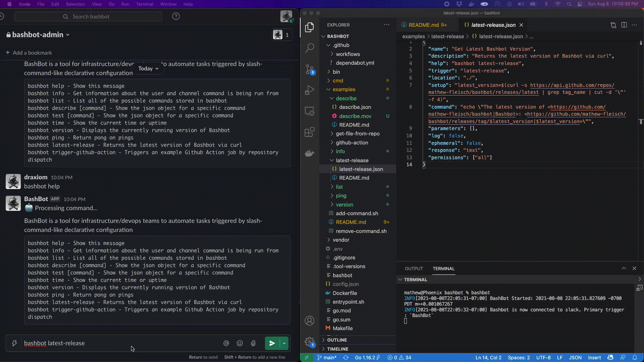Click the open changes compare icon
The width and height of the screenshot is (644, 362).
[613, 25]
